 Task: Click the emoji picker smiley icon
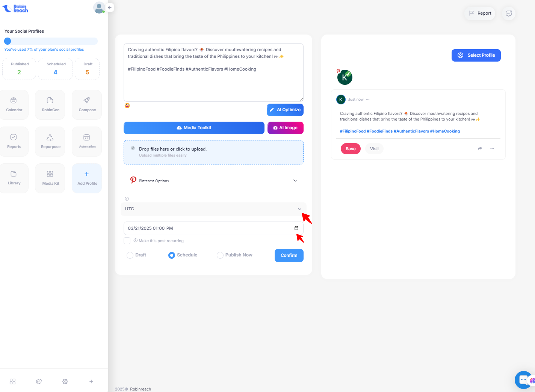tap(127, 106)
